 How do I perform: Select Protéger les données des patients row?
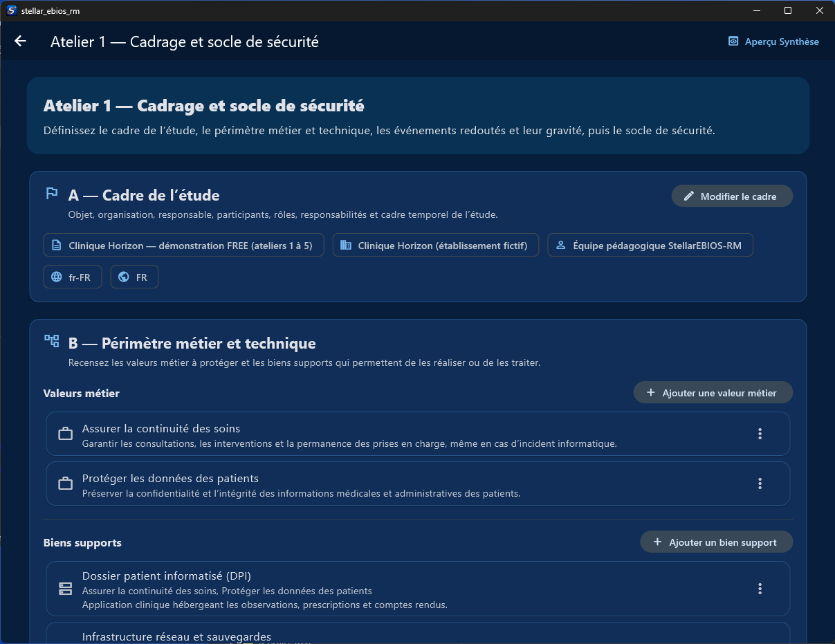418,484
